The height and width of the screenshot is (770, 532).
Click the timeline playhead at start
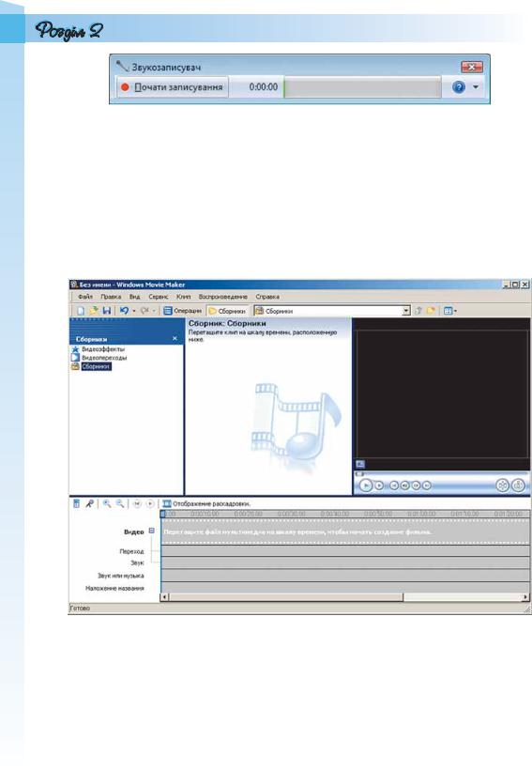(x=163, y=514)
